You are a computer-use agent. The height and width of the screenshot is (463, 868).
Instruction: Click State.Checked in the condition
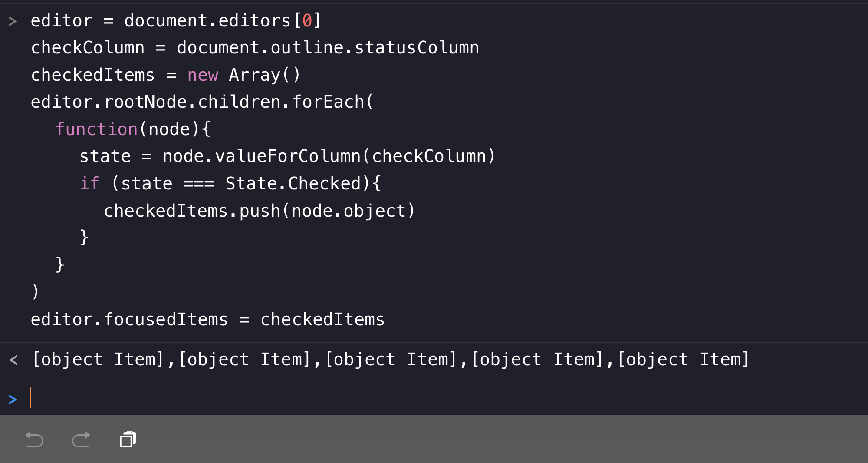point(293,184)
